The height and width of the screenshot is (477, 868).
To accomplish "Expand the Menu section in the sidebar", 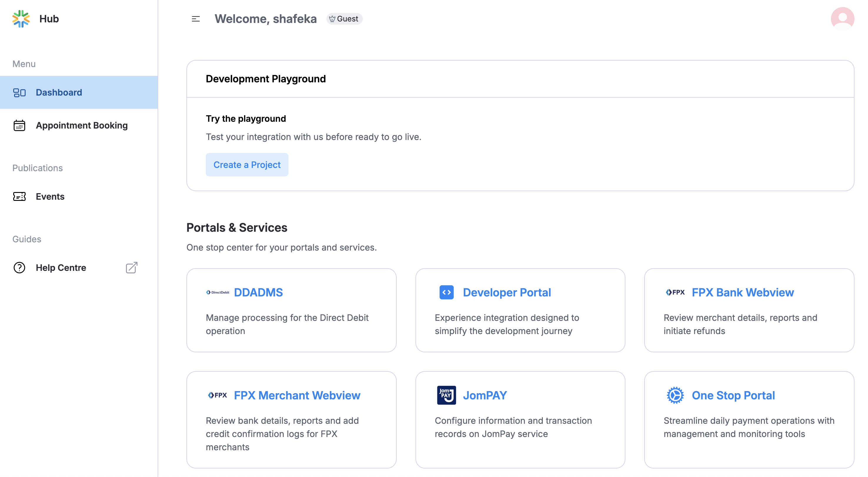I will click(24, 64).
